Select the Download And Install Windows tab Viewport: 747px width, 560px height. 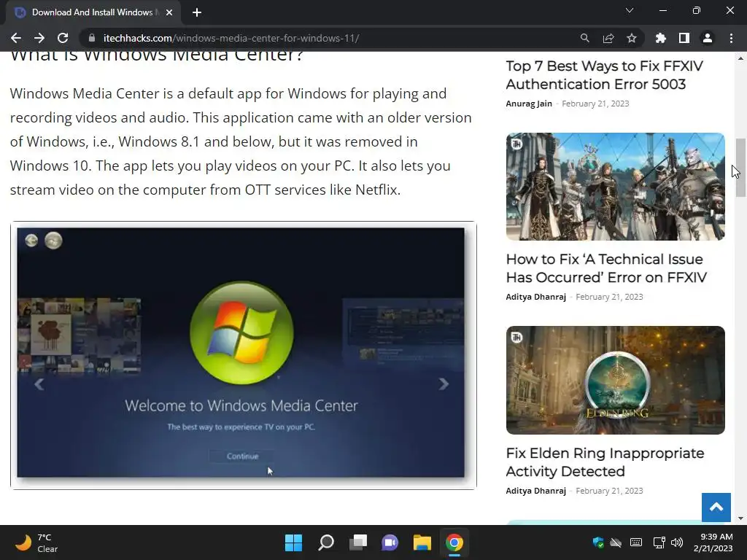93,12
